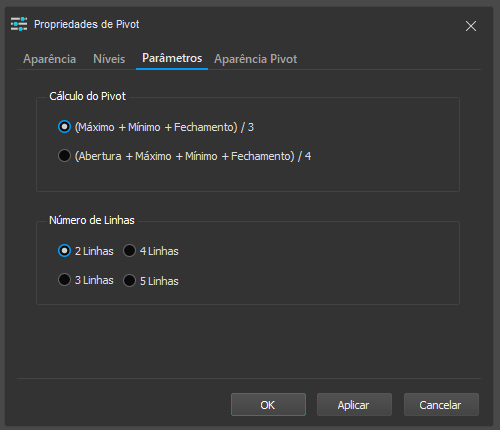Select the Parâmetros tab
The width and height of the screenshot is (500, 430).
172,58
